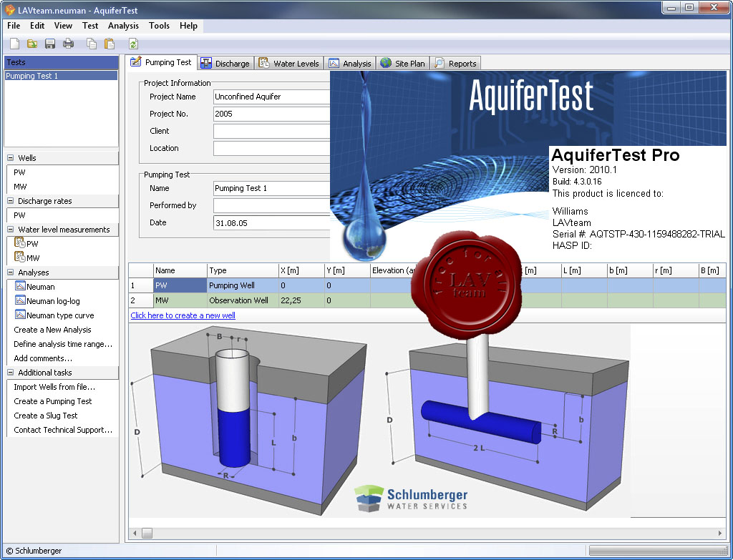Screen dimensions: 733x560
Task: Click 'Click here to create a new well' link
Action: (x=183, y=315)
